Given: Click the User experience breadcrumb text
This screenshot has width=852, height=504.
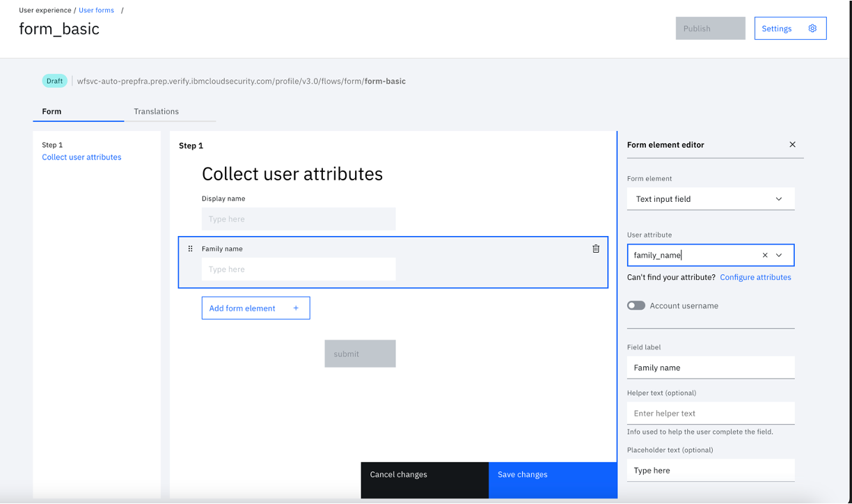Looking at the screenshot, I should (x=45, y=10).
